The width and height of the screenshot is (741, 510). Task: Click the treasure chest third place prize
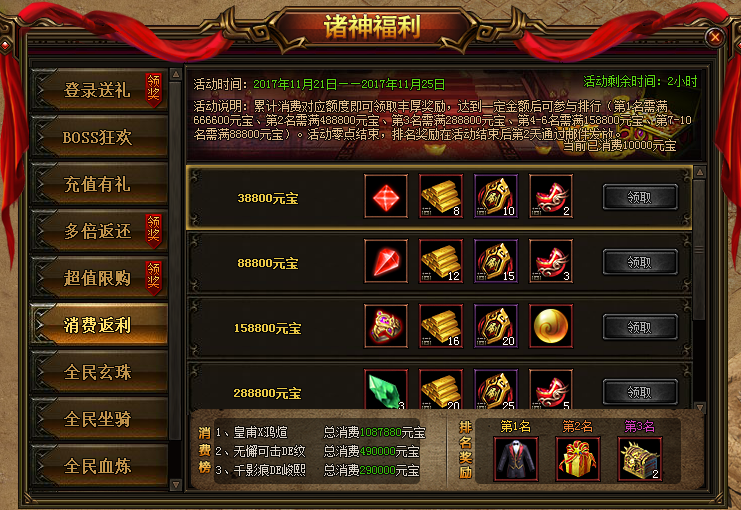pyautogui.click(x=639, y=459)
